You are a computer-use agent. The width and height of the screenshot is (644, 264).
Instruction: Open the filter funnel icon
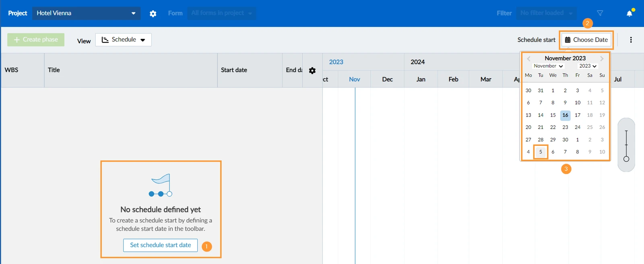click(x=600, y=13)
